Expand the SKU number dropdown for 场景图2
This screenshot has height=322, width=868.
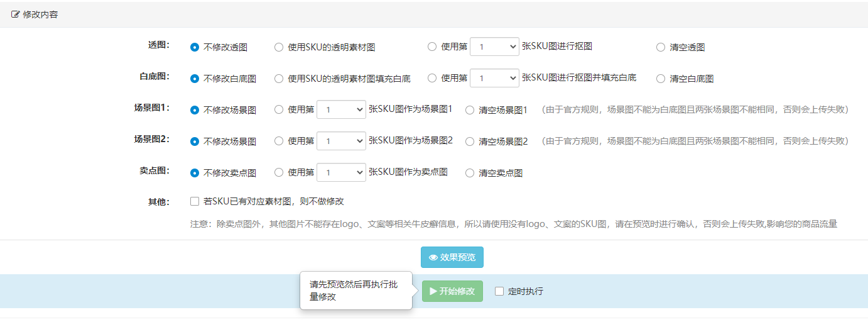pos(341,141)
